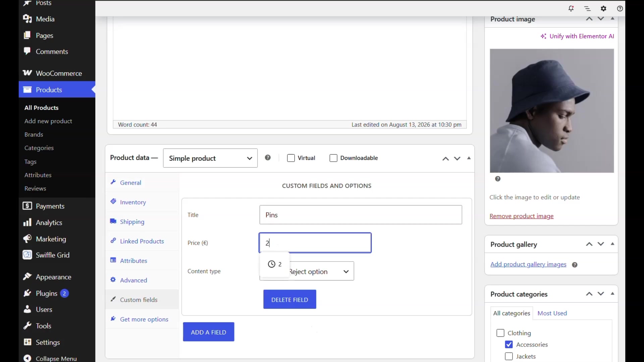Toggle the Downloadable checkbox
The width and height of the screenshot is (644, 362).
[333, 158]
